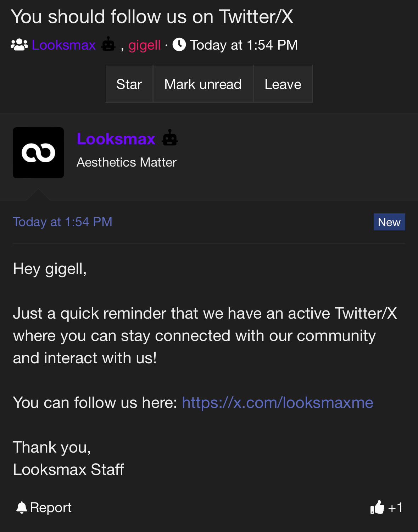418x532 pixels.
Task: Click the conversation title text
Action: click(x=152, y=17)
